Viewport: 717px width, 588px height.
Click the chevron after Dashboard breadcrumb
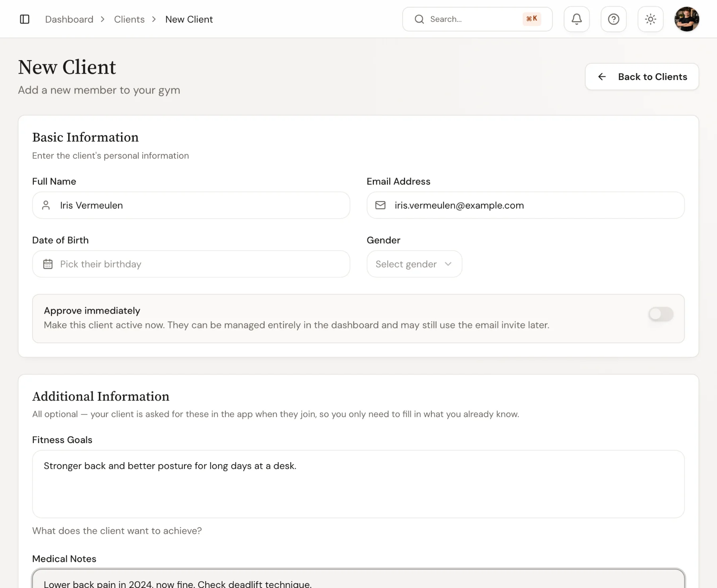(x=103, y=19)
